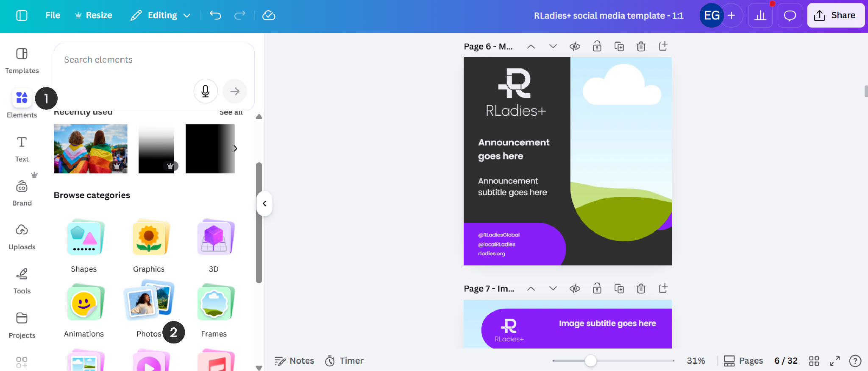Select the white-to-black vertical gradient thumbnail
This screenshot has width=868, height=371.
pyautogui.click(x=156, y=149)
